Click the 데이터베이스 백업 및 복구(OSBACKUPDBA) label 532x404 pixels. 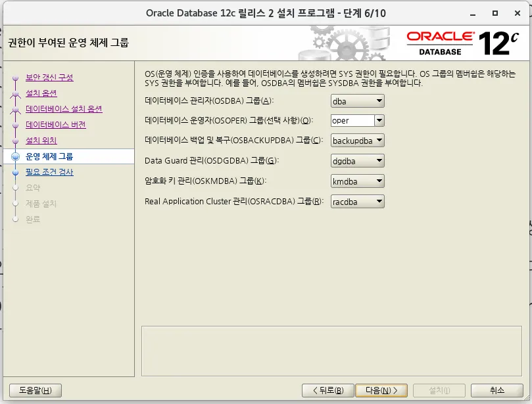pos(233,140)
